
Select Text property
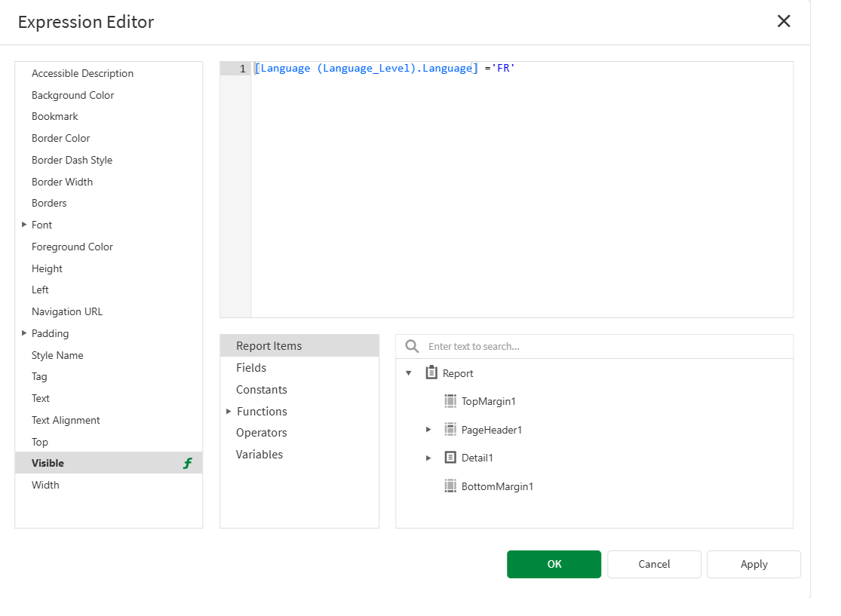(41, 398)
